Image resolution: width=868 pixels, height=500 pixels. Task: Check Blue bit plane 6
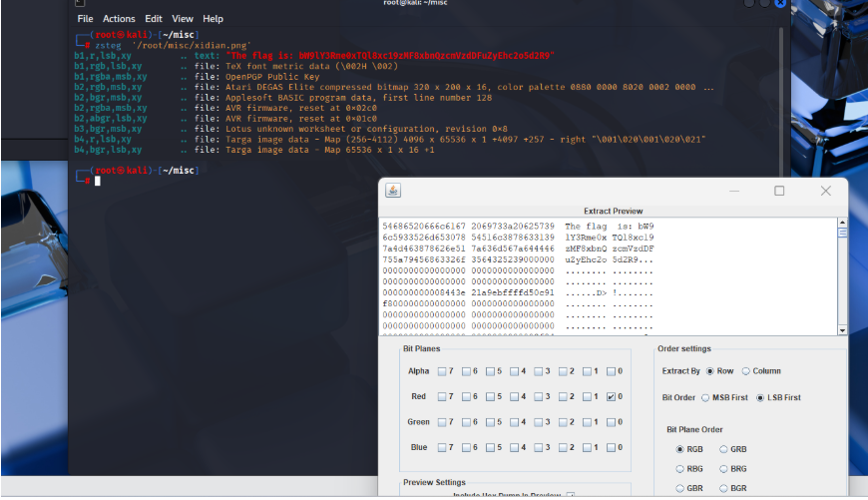466,448
